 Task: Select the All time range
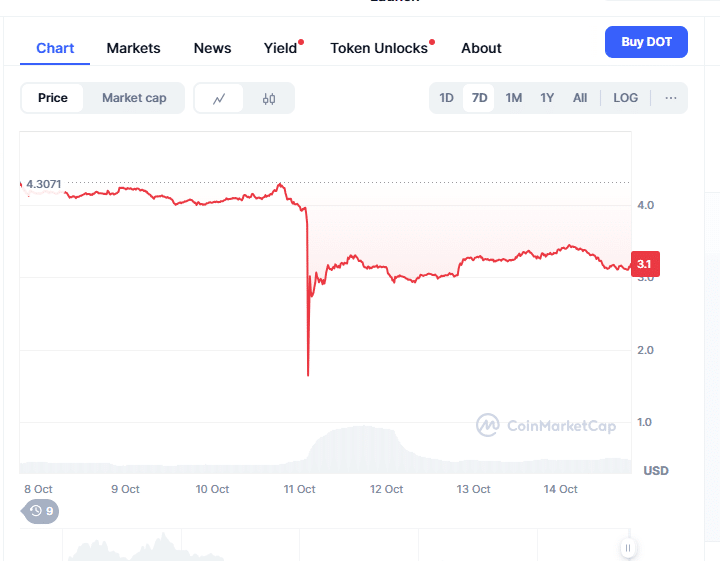click(x=580, y=98)
